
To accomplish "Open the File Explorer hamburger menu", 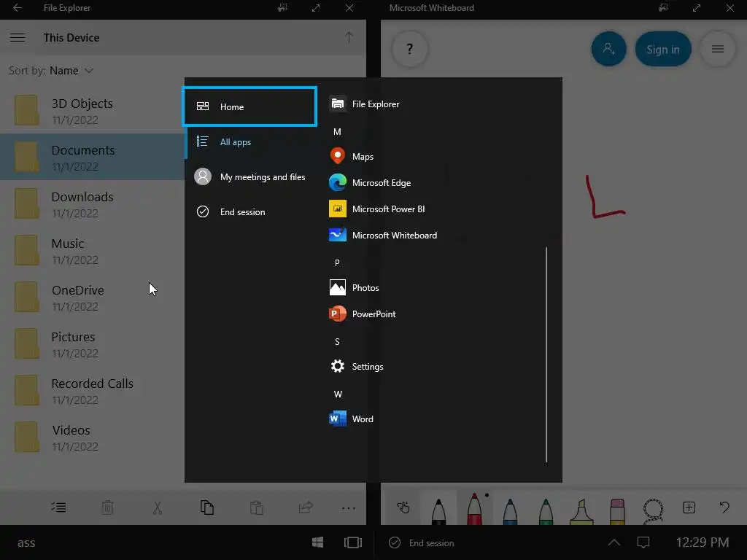I will pos(18,38).
